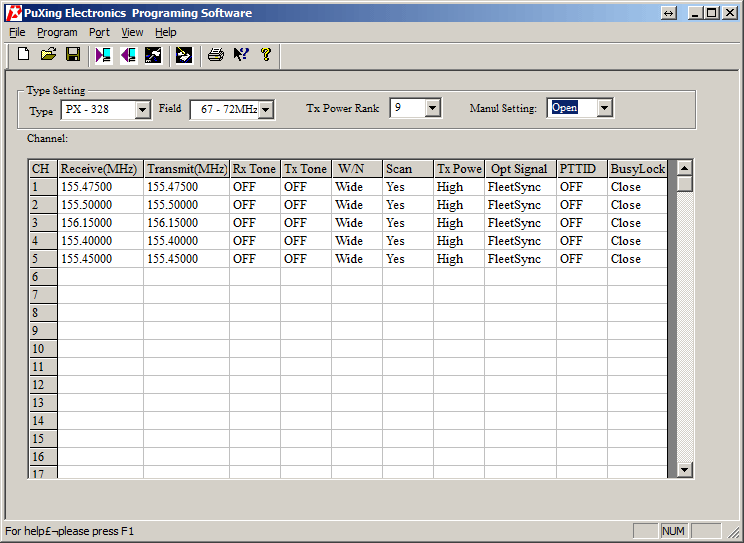Click the arrow-with-question-mark context help icon
Image resolution: width=744 pixels, height=543 pixels.
click(x=240, y=55)
